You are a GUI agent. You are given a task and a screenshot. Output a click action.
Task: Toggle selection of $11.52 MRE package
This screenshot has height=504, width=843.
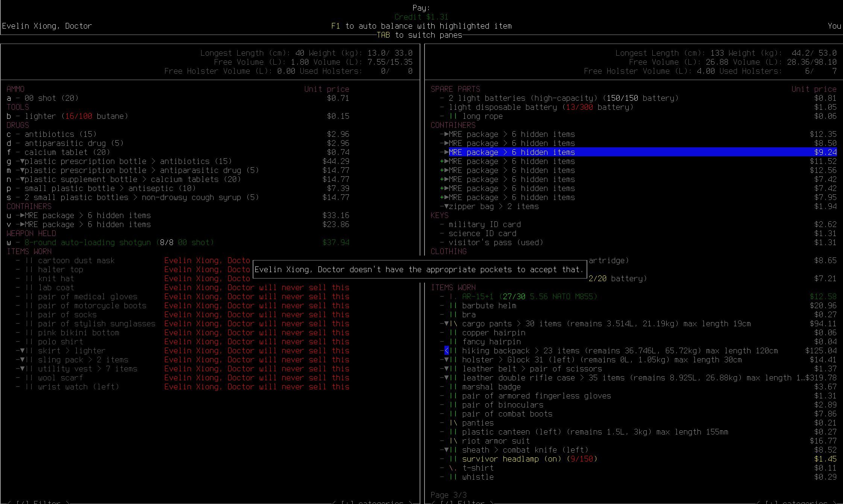[442, 161]
